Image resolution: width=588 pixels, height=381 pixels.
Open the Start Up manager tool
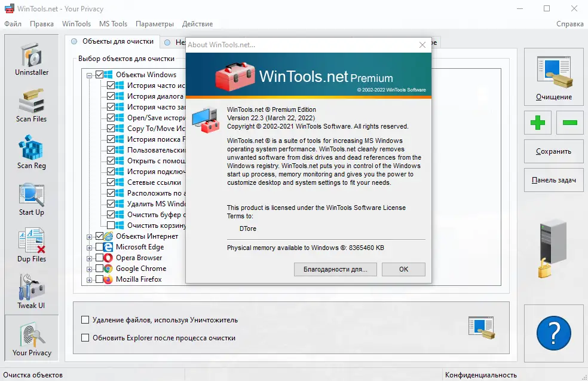tap(30, 197)
